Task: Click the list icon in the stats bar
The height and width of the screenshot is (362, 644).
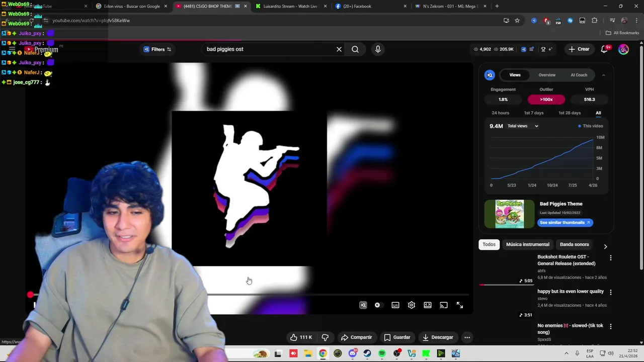Action: 531,49
